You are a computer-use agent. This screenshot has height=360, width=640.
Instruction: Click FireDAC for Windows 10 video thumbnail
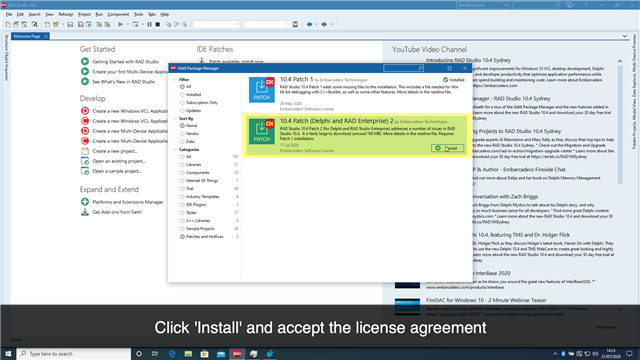point(407,306)
